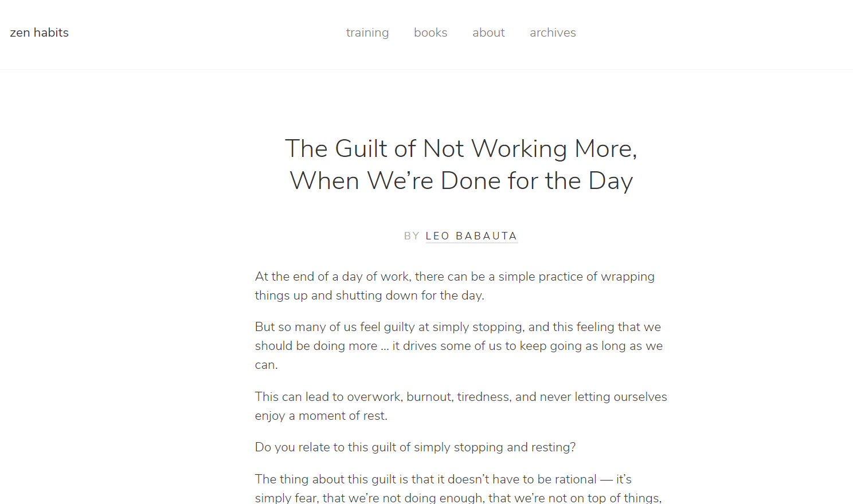Click the title line 'When We're Done for the Day'
Viewport: 853px width, 504px height.
tap(461, 181)
